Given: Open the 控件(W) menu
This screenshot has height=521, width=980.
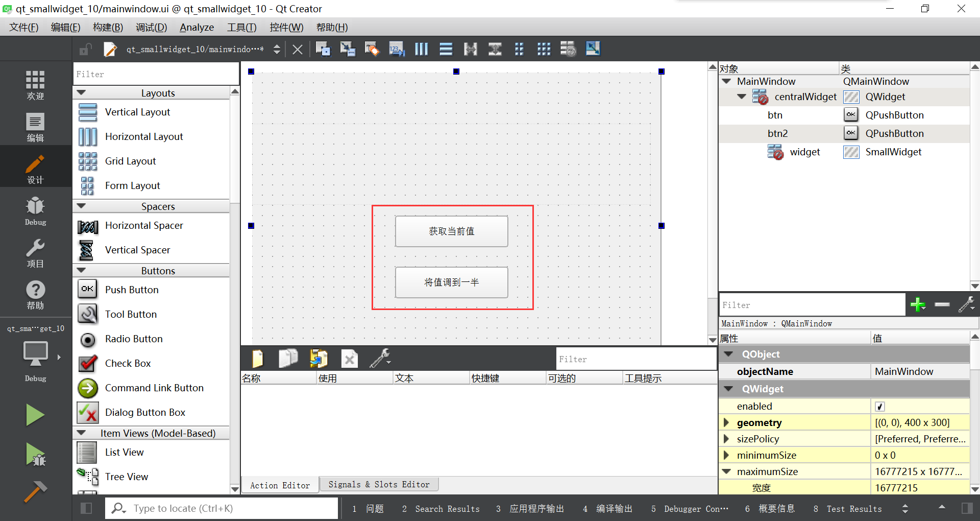Looking at the screenshot, I should coord(286,27).
